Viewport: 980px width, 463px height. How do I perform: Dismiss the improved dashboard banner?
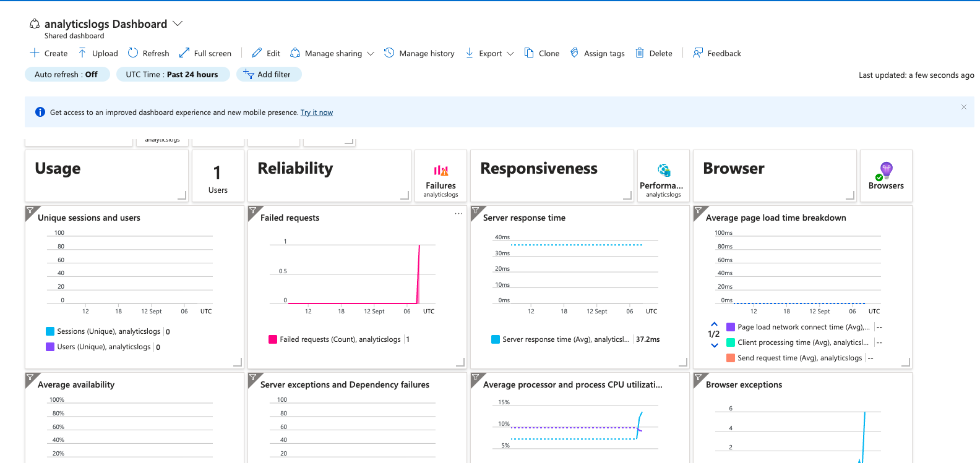[963, 107]
